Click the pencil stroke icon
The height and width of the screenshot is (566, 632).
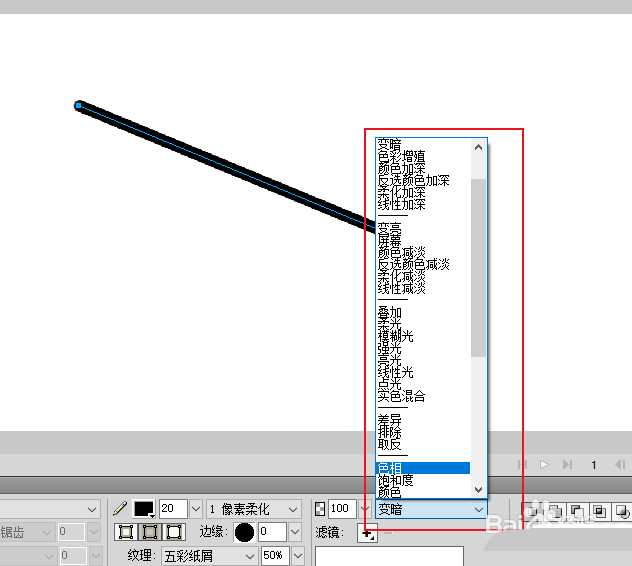click(x=121, y=509)
